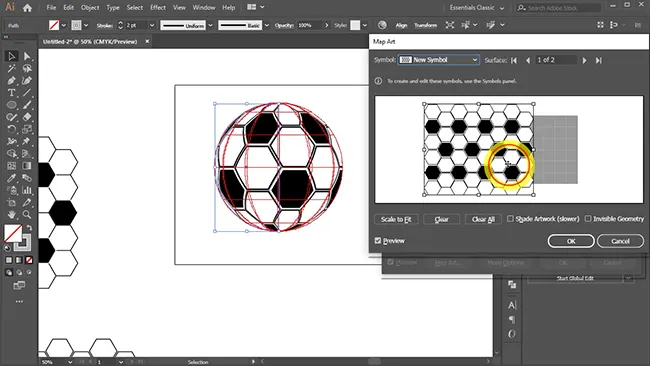The height and width of the screenshot is (366, 650).
Task: Open the stroke weight dropdown
Action: 152,25
